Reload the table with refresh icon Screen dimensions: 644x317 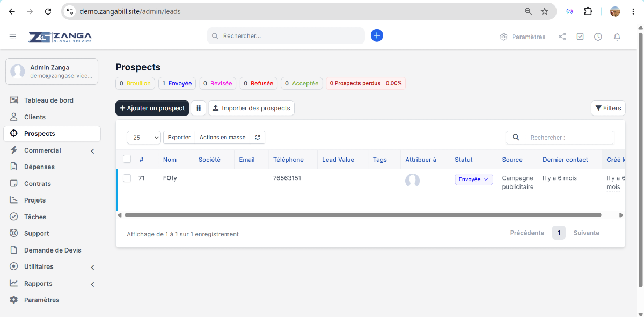coord(258,137)
